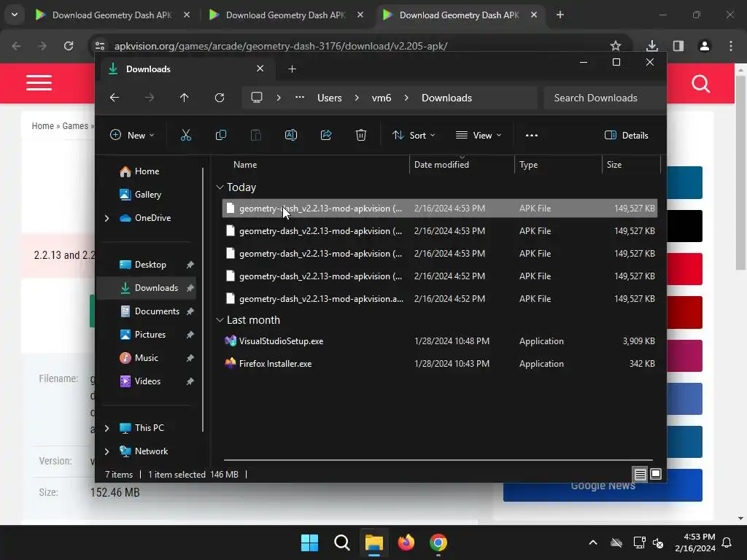Open Chrome side panel icon

[678, 46]
